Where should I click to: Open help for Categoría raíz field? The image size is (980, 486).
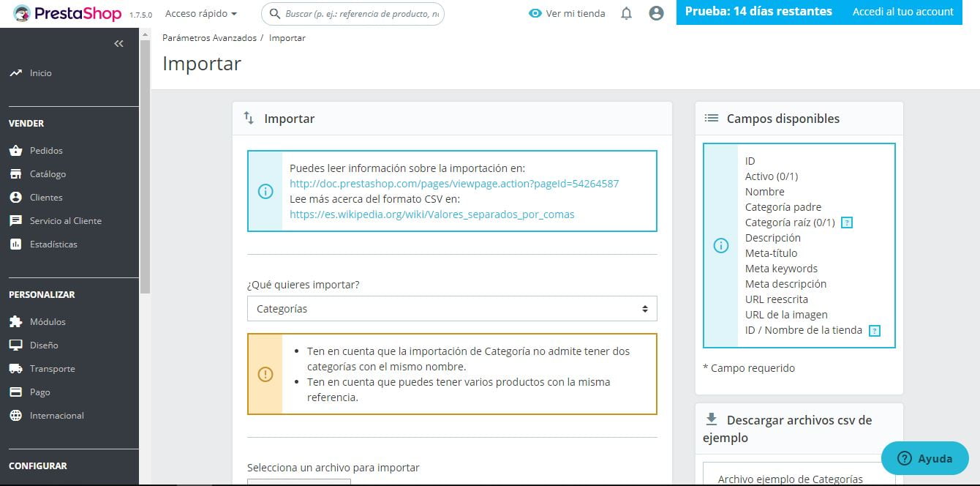click(x=847, y=222)
